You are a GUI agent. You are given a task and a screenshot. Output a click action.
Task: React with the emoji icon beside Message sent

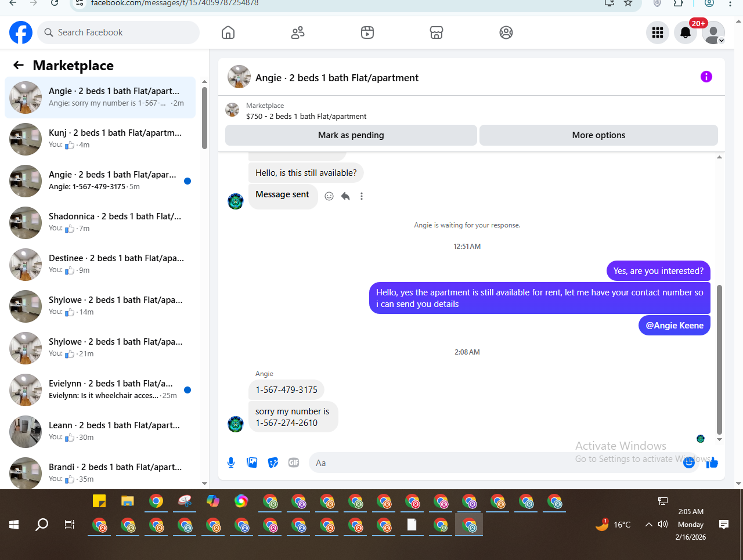click(329, 196)
